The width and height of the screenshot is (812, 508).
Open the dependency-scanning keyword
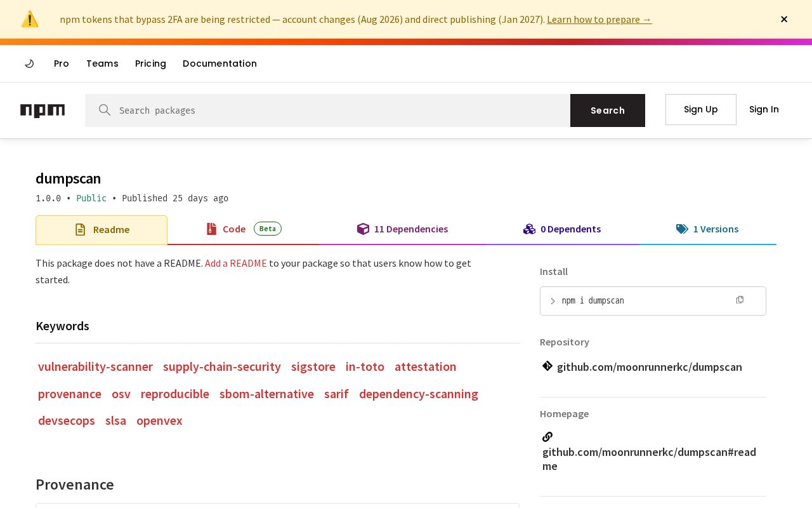coord(419,394)
